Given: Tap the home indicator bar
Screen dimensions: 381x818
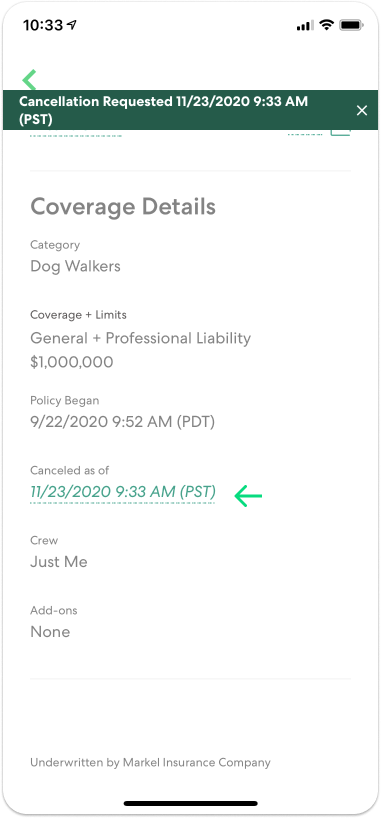Looking at the screenshot, I should coord(190,803).
